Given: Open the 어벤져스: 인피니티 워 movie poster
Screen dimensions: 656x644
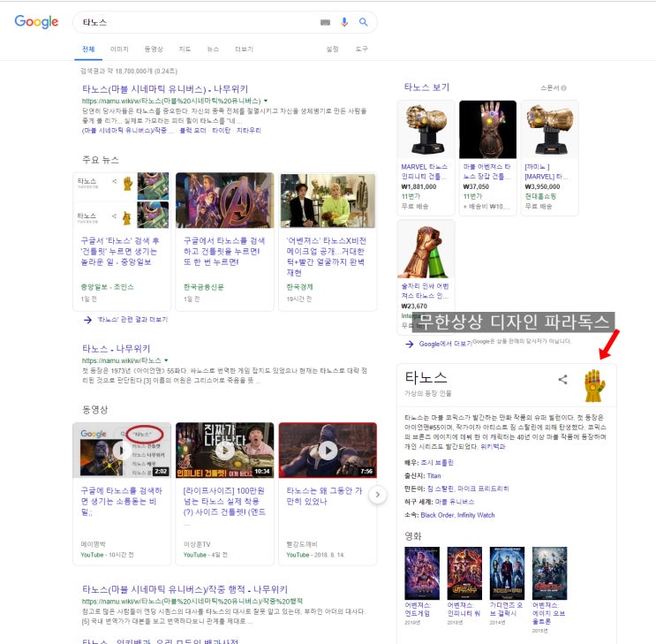Looking at the screenshot, I should click(x=464, y=573).
